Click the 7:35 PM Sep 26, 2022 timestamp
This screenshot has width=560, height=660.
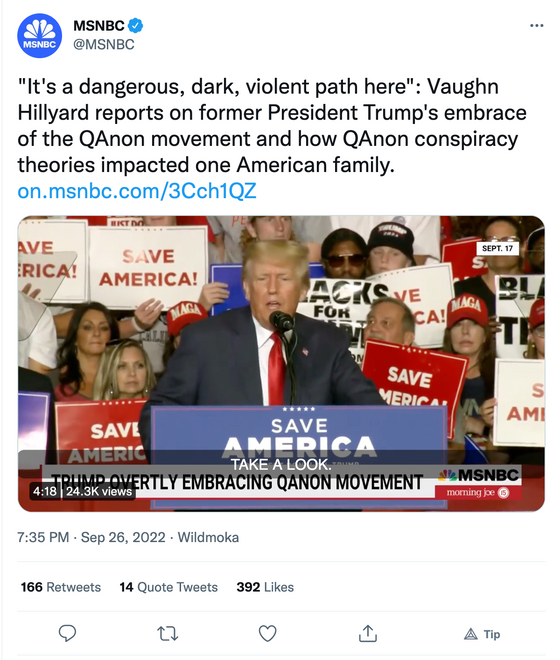[x=91, y=537]
